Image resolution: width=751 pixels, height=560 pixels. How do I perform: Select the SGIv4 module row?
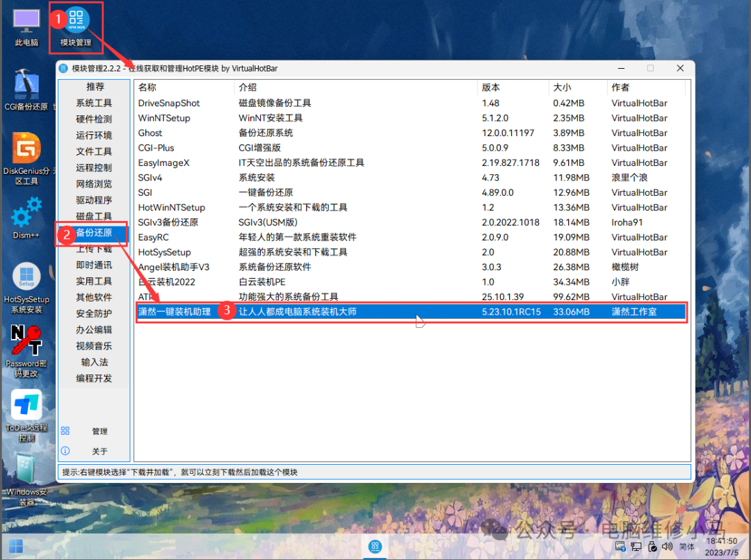tap(412, 178)
